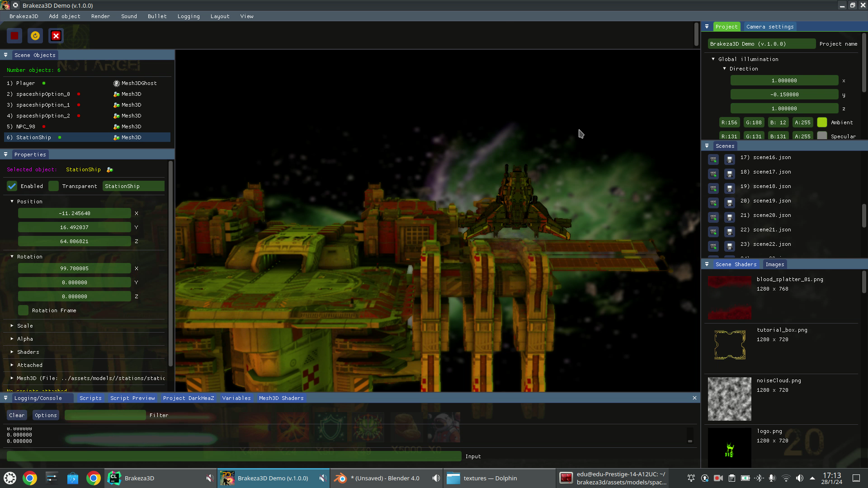Click the console Options button
The image size is (868, 488).
(x=46, y=415)
